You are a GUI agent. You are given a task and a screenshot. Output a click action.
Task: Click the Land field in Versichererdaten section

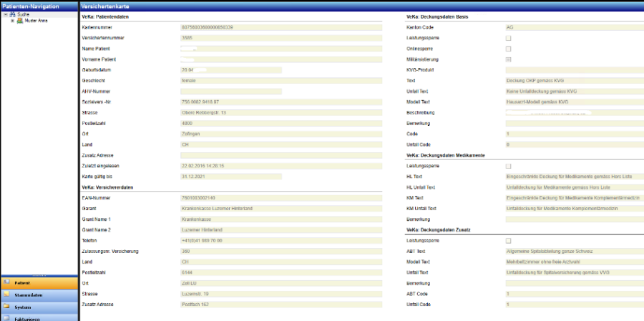pos(281,262)
